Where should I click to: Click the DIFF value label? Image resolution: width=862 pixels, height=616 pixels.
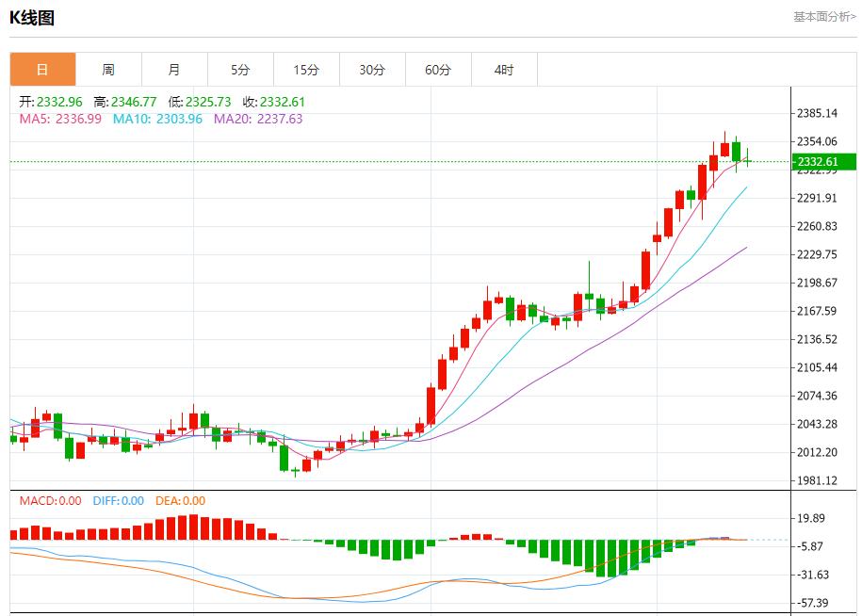pyautogui.click(x=118, y=501)
